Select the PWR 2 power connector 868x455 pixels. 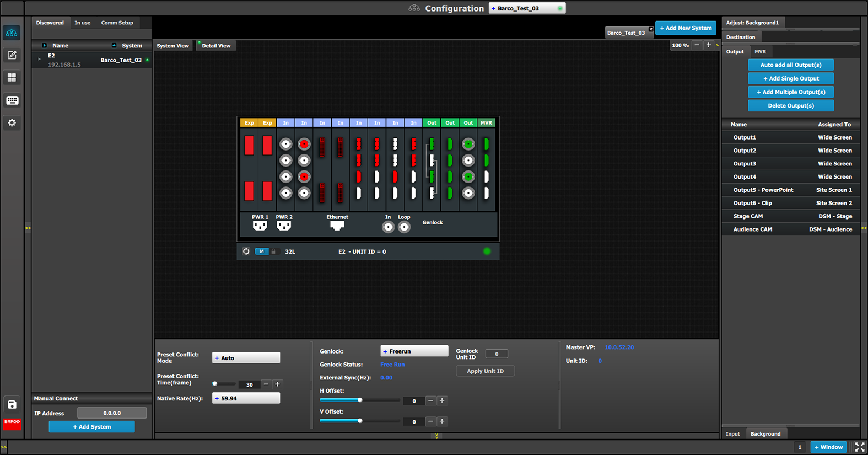point(284,225)
